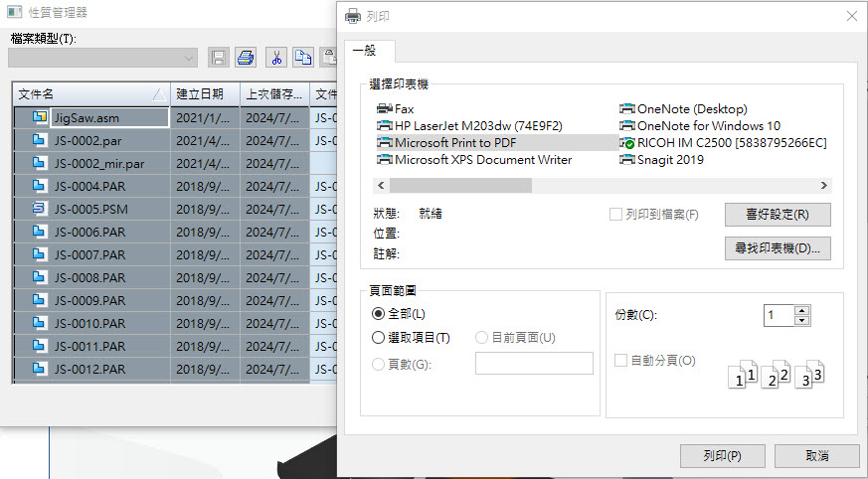The width and height of the screenshot is (868, 479).
Task: Decrease the copies count spinner down
Action: pos(801,320)
